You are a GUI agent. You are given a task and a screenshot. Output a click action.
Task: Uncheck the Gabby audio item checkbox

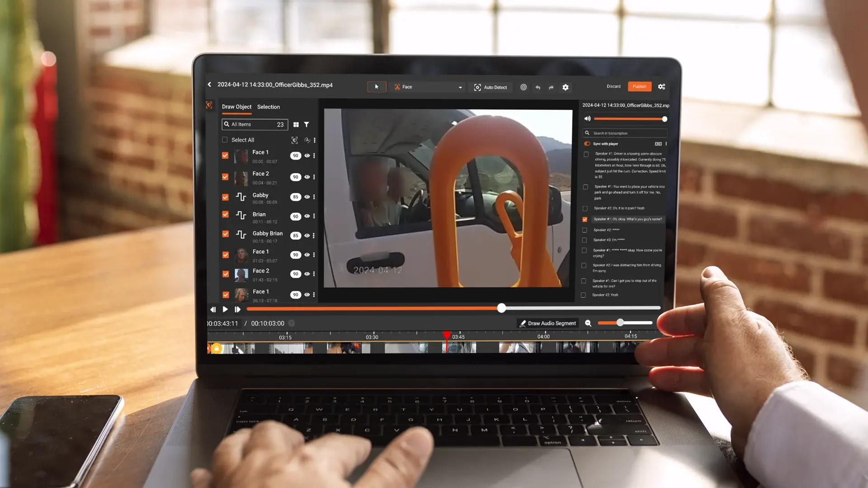[225, 197]
